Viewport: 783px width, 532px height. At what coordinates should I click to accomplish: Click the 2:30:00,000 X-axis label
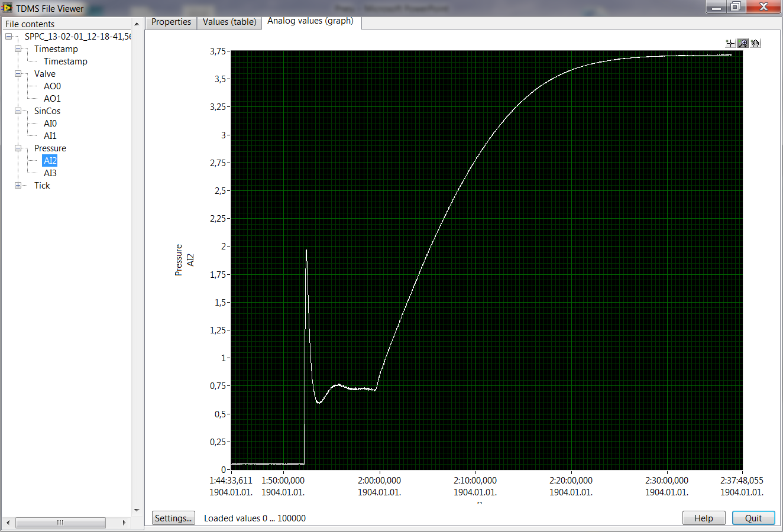[666, 481]
